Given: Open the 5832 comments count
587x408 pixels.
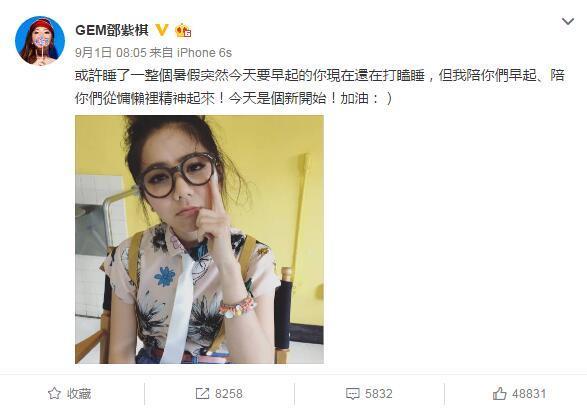Looking at the screenshot, I should coord(378,393).
